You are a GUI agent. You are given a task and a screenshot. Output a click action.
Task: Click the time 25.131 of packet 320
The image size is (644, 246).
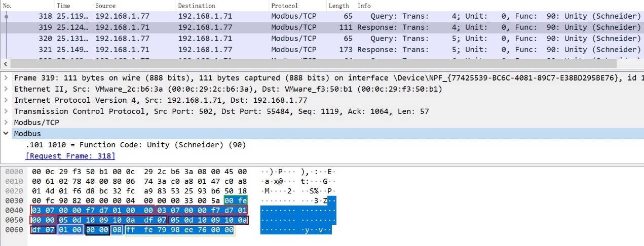point(72,38)
